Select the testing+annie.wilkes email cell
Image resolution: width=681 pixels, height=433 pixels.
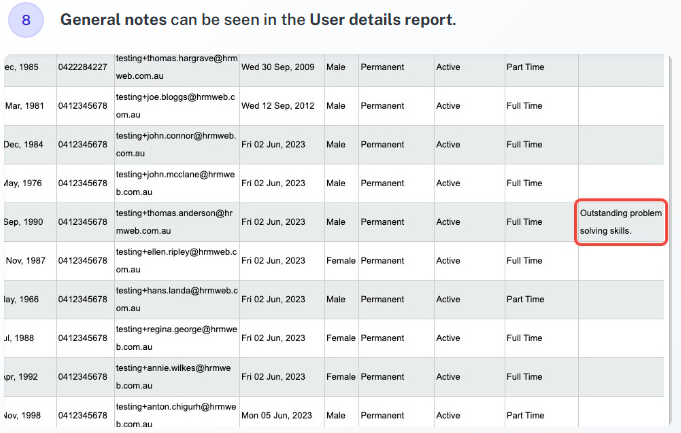pos(177,377)
